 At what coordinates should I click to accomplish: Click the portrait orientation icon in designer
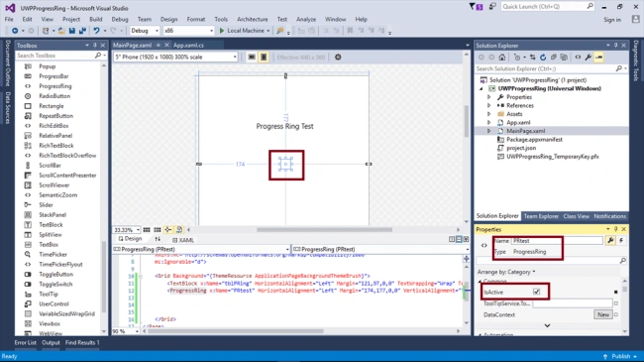[x=264, y=58]
